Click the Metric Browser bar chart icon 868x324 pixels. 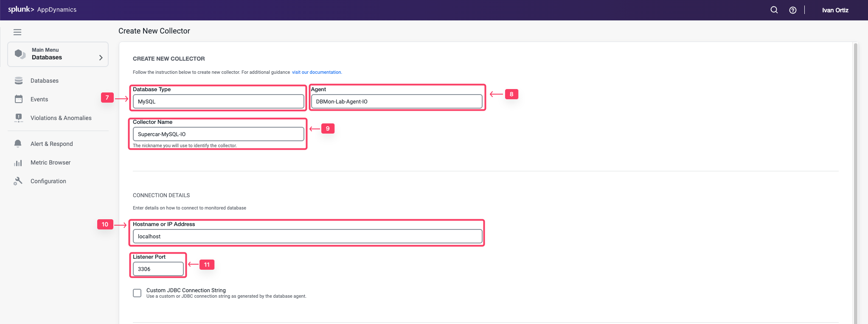pyautogui.click(x=18, y=163)
